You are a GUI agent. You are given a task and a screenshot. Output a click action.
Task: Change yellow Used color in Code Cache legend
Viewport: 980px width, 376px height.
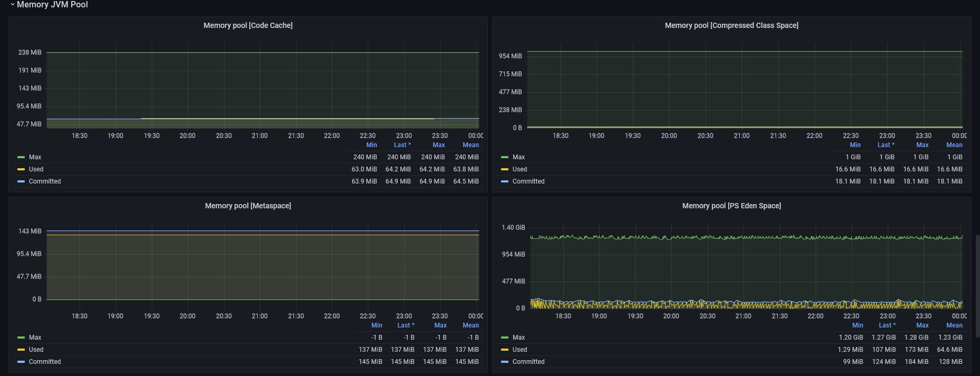point(21,169)
